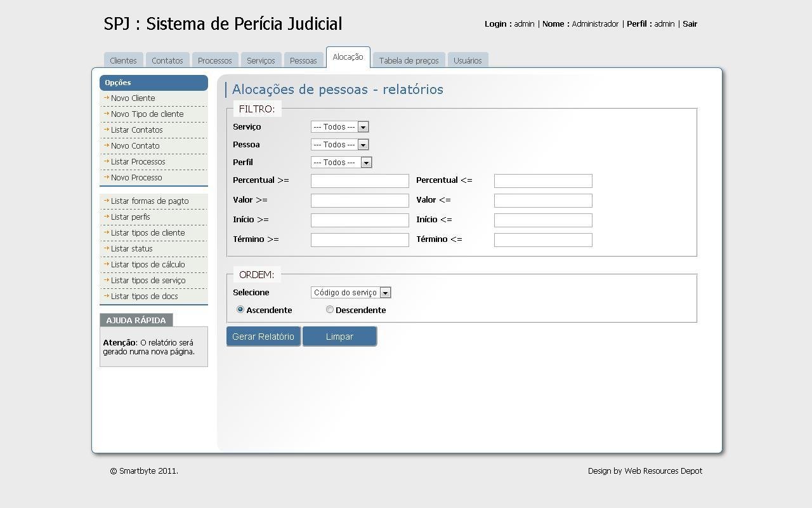The image size is (812, 508).
Task: Click the "Novo Processo" sidebar link
Action: 136,177
